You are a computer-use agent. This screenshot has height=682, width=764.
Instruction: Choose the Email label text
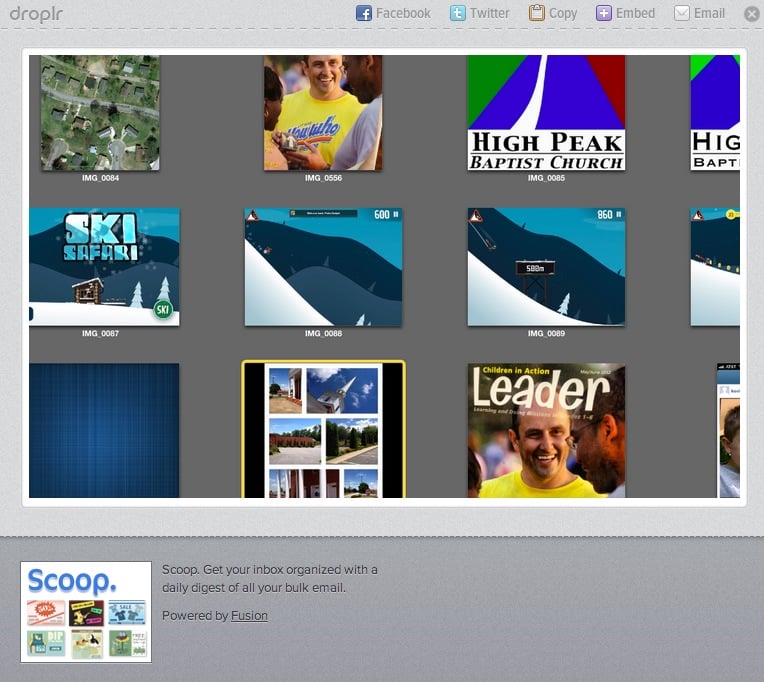point(709,13)
